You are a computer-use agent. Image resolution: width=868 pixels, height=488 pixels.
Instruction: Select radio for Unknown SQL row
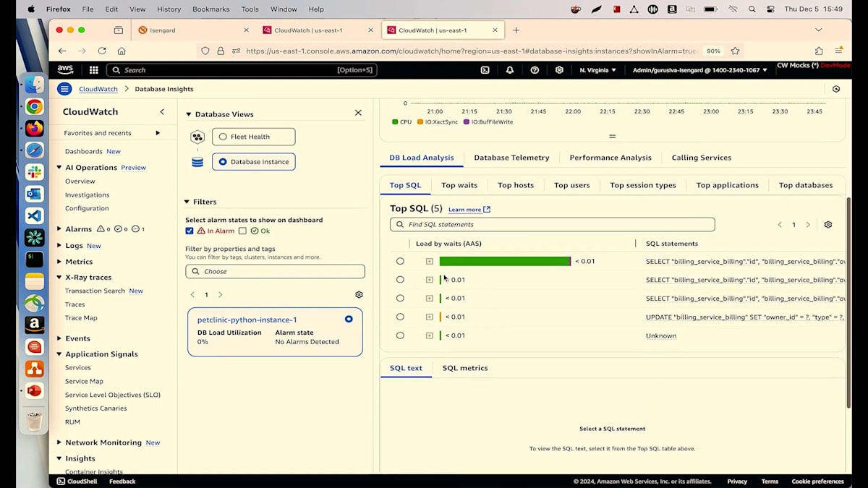tap(400, 335)
